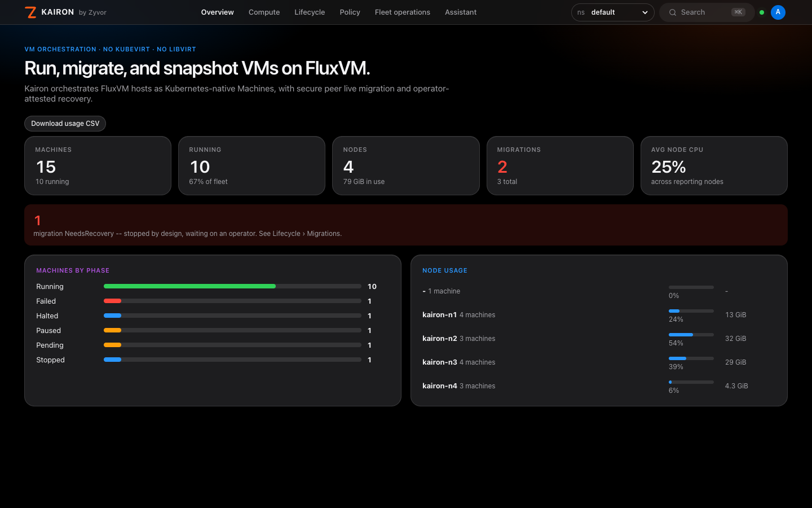Open the Migrations stat card
The image size is (812, 508).
(560, 166)
